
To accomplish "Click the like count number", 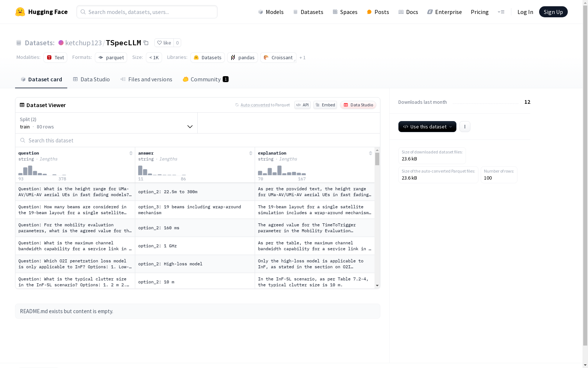I will click(177, 43).
